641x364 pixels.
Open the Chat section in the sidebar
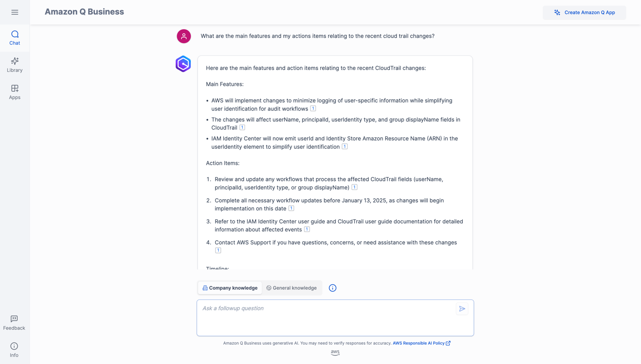(15, 38)
